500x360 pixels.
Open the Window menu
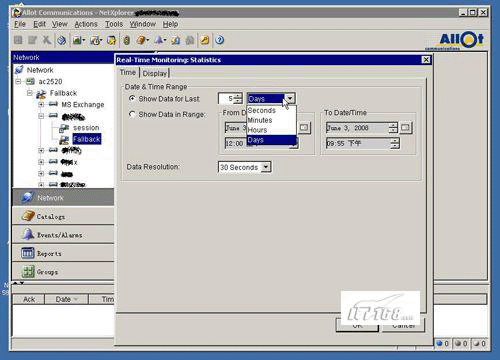point(143,24)
